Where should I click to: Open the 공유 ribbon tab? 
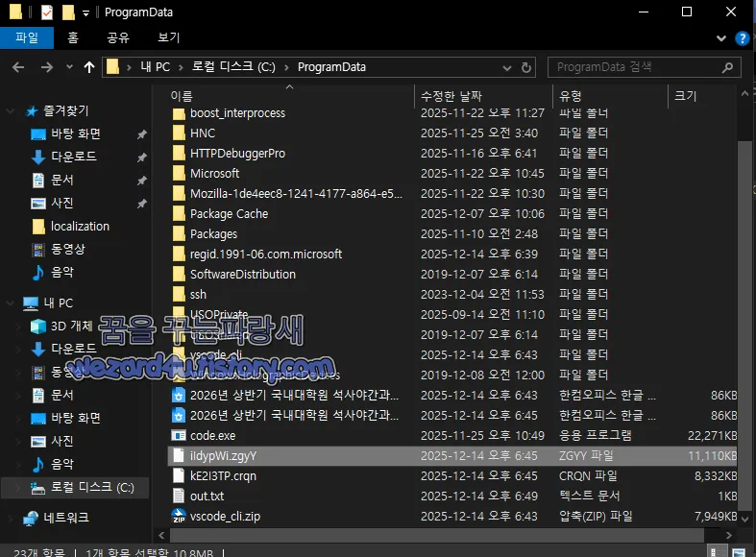[x=118, y=37]
